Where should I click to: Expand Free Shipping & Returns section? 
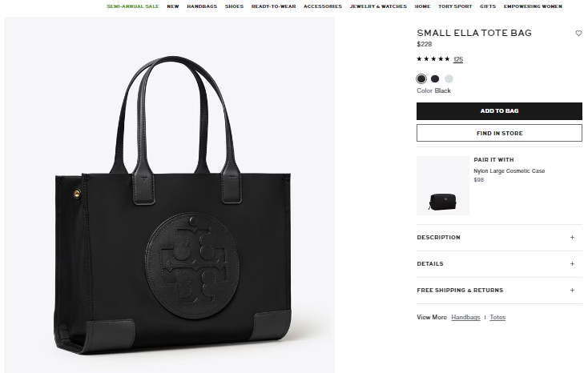pos(499,290)
